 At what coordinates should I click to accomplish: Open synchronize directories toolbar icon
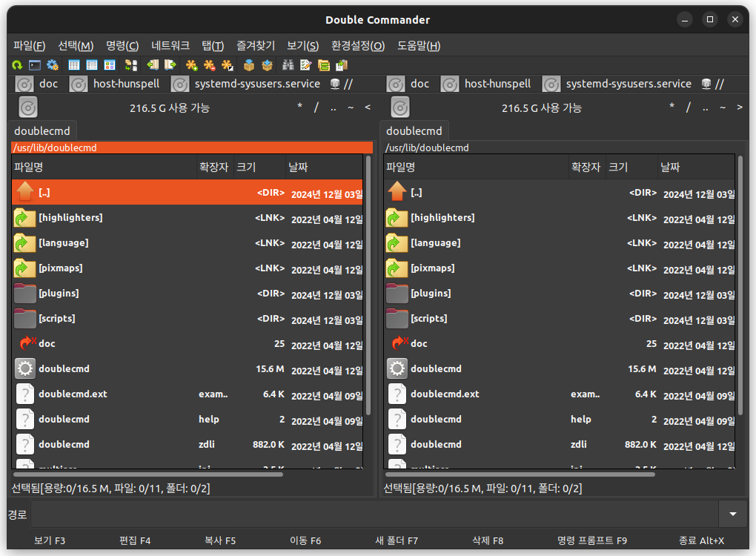(324, 65)
